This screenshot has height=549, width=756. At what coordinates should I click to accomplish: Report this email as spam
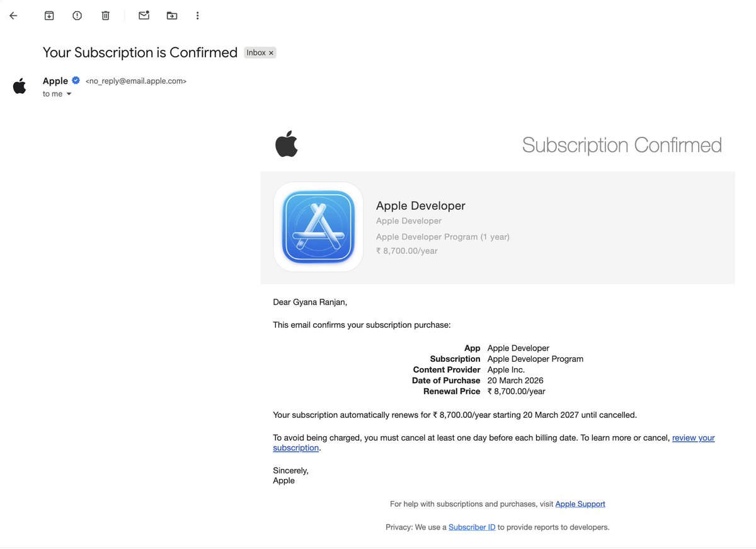click(77, 16)
